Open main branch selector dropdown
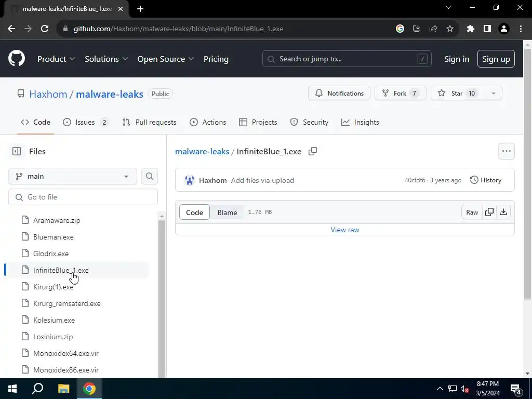Image resolution: width=532 pixels, height=399 pixels. 73,177
